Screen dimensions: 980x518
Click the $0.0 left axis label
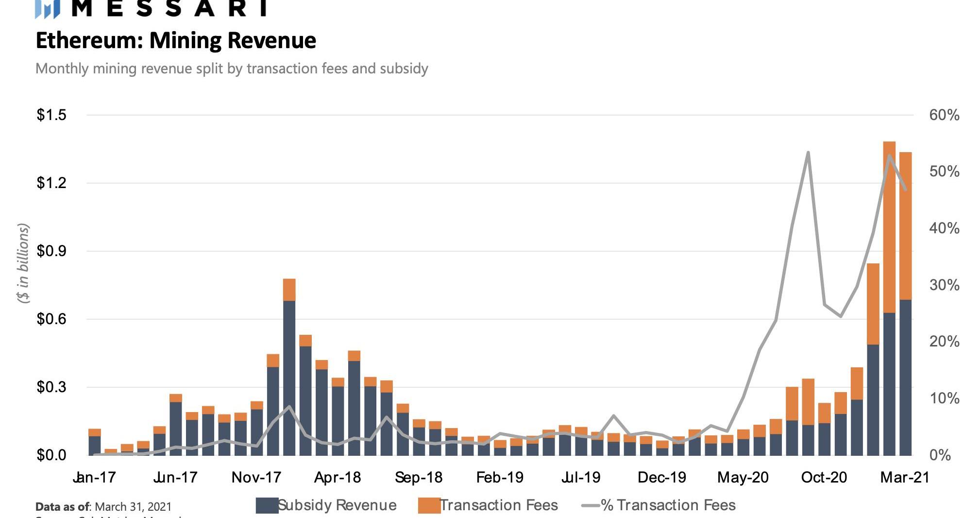point(51,455)
